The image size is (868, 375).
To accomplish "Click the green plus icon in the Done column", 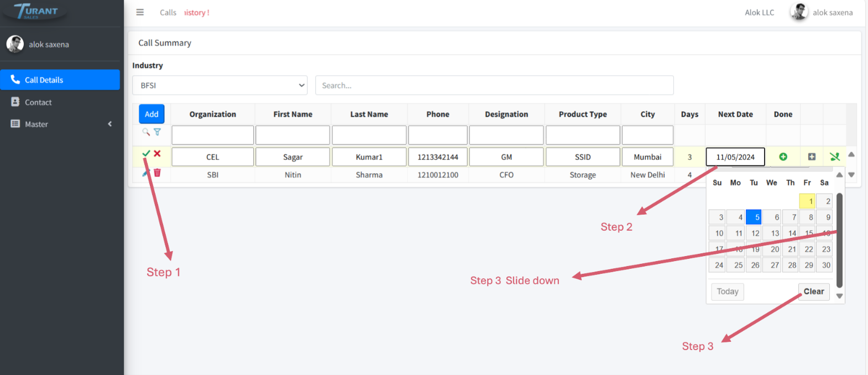I will 783,157.
